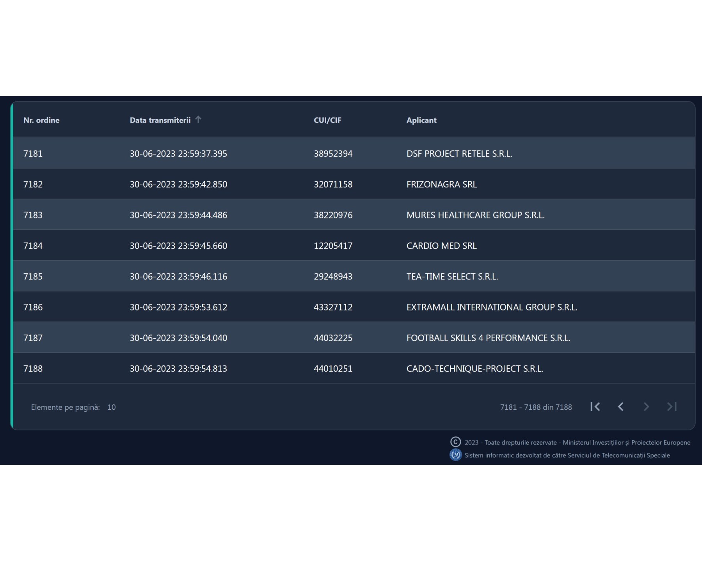Click applicant TEA-TIME SELECT S.R.L.
Image resolution: width=702 pixels, height=588 pixels.
[452, 277]
